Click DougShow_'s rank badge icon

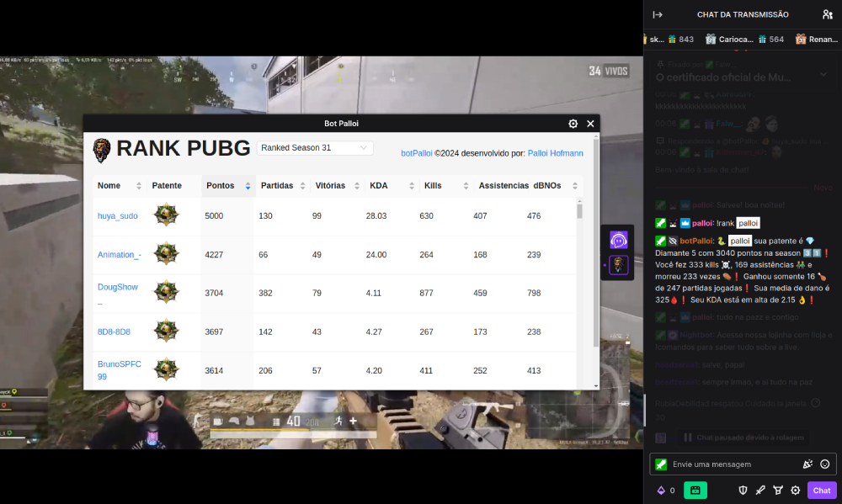pyautogui.click(x=166, y=292)
